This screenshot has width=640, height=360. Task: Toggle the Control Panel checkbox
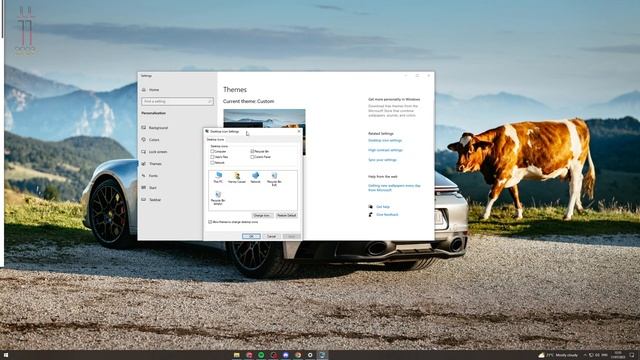coord(252,157)
